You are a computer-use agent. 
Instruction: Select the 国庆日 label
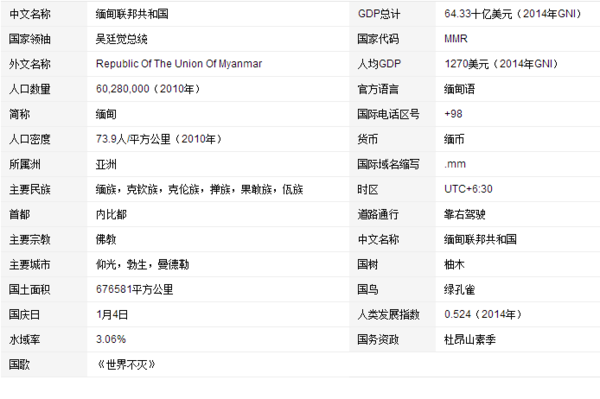click(24, 314)
